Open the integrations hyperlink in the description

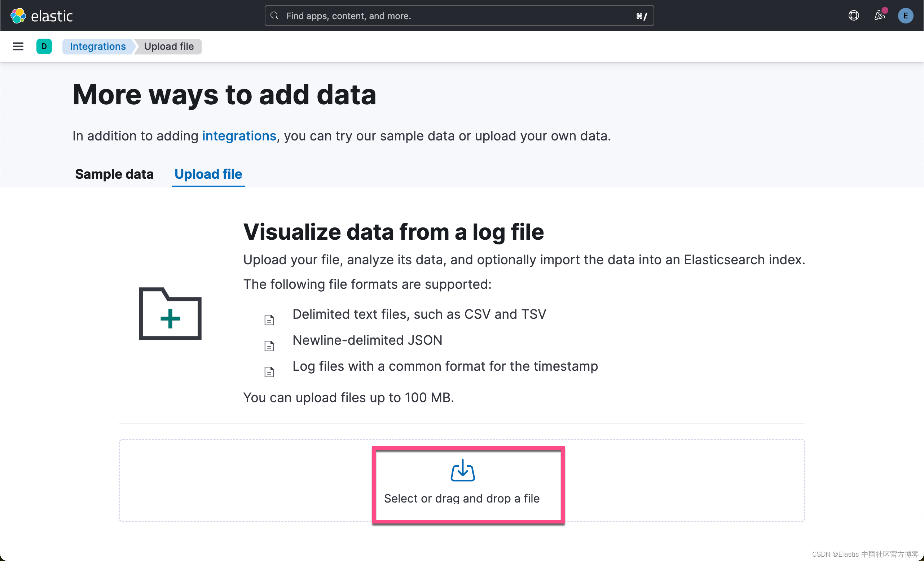[239, 136]
